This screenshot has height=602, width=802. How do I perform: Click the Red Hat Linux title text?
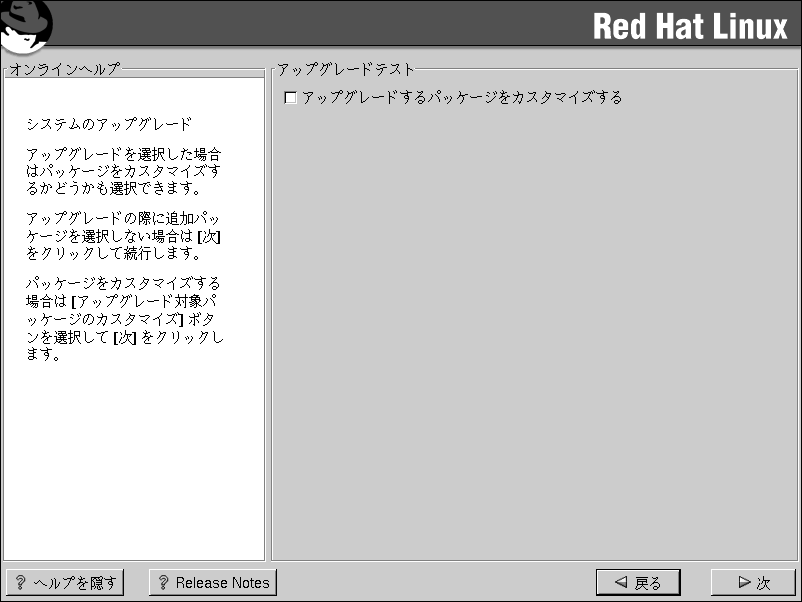690,27
